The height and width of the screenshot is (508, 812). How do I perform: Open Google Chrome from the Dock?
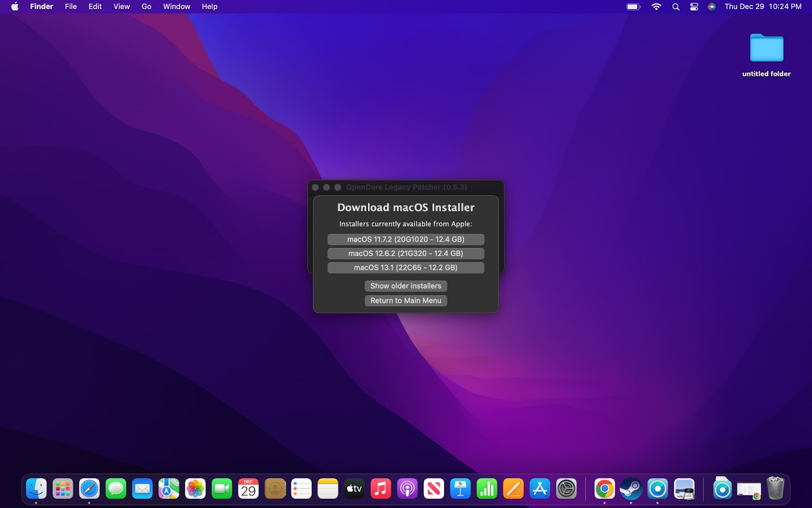604,489
